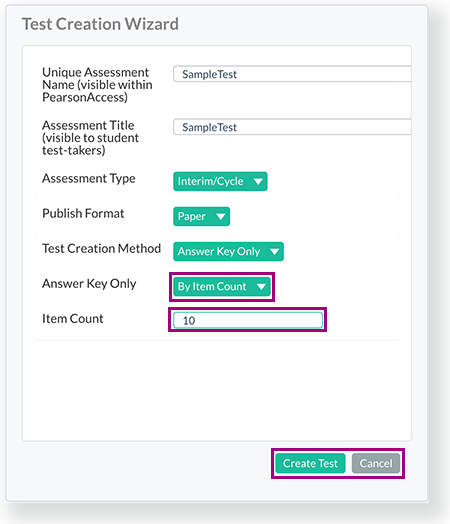
Task: Click the Item Count label
Action: [73, 319]
